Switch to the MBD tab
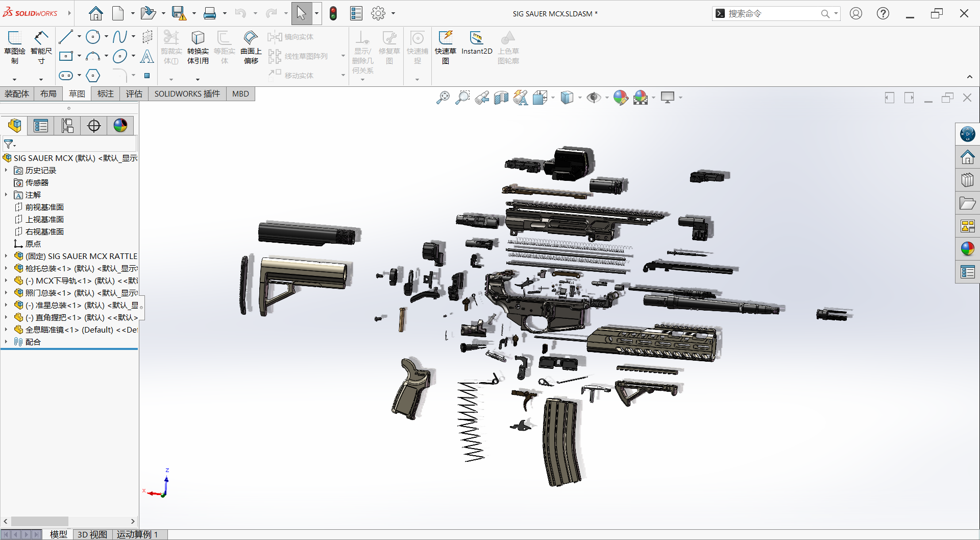The width and height of the screenshot is (980, 540). (x=240, y=94)
